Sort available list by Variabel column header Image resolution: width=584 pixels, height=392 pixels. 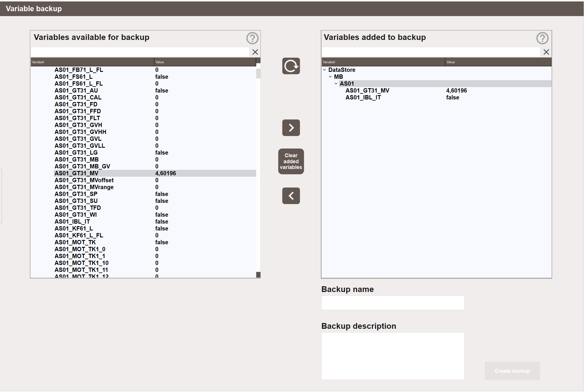[92, 62]
